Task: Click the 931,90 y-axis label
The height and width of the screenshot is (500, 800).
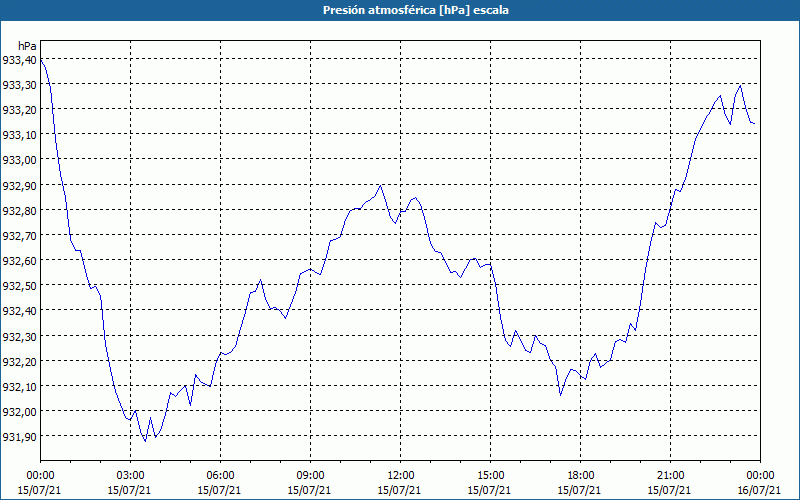Action: [x=19, y=436]
